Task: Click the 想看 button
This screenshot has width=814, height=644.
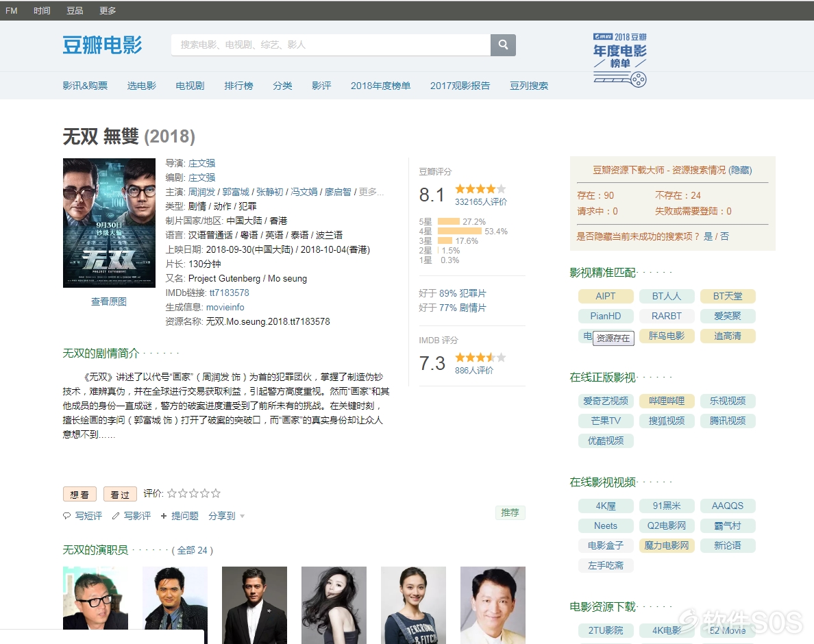Action: click(x=80, y=495)
